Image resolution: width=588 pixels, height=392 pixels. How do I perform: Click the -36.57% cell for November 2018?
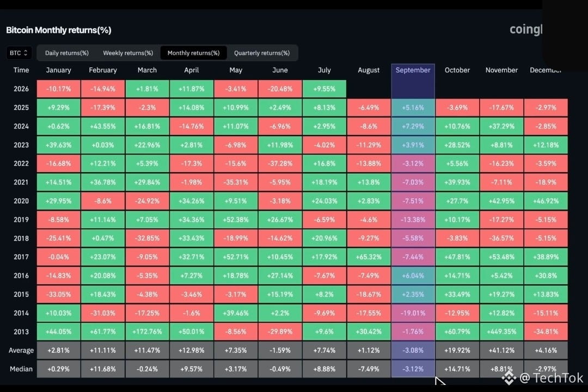point(501,238)
